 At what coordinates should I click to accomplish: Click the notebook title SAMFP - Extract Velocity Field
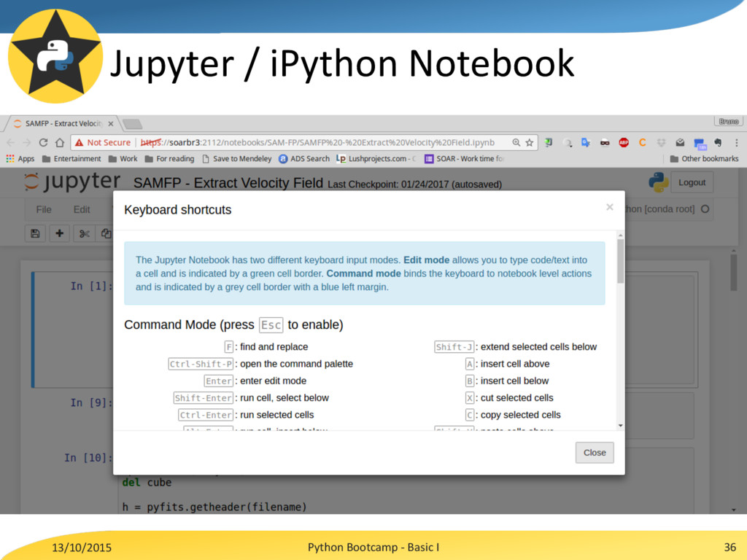(228, 183)
